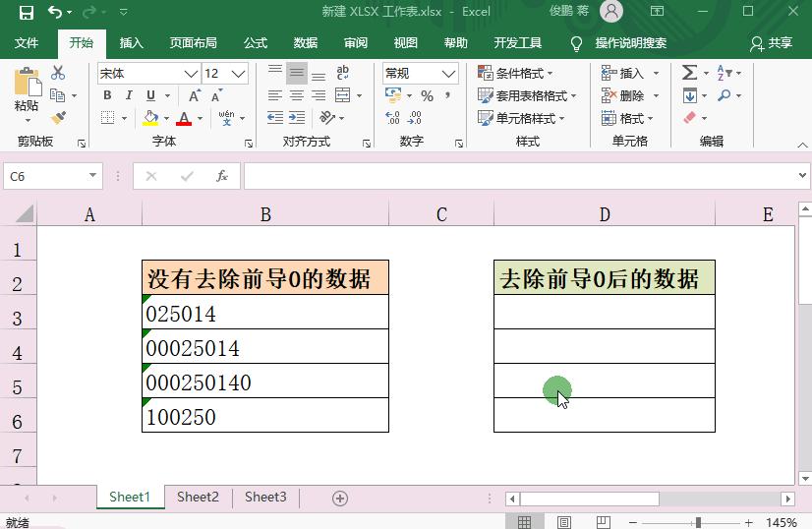Open the font size 12 dropdown
The image size is (812, 529).
238,74
